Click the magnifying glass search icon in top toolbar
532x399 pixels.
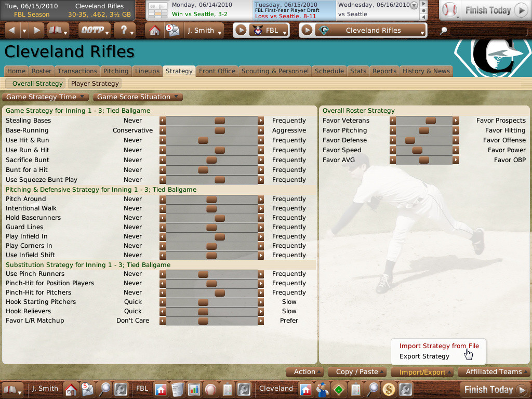(443, 31)
